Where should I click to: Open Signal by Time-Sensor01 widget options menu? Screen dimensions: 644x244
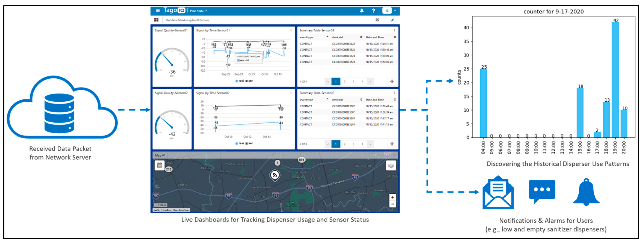click(291, 30)
